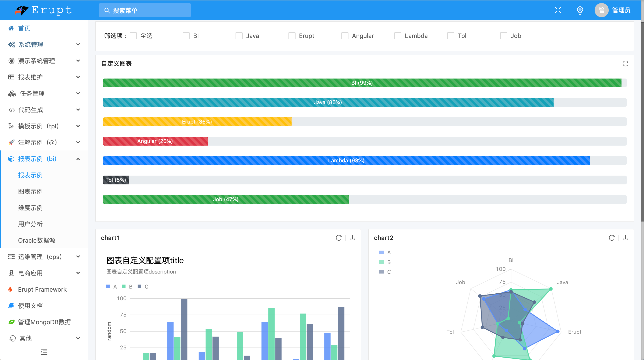Download chart2 using its download icon
Viewport: 644px width, 360px height.
pyautogui.click(x=625, y=238)
